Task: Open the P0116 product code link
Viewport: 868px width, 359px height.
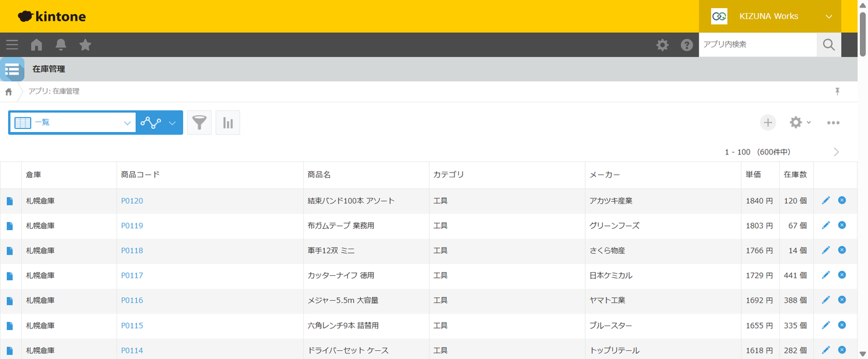Action: (x=132, y=300)
